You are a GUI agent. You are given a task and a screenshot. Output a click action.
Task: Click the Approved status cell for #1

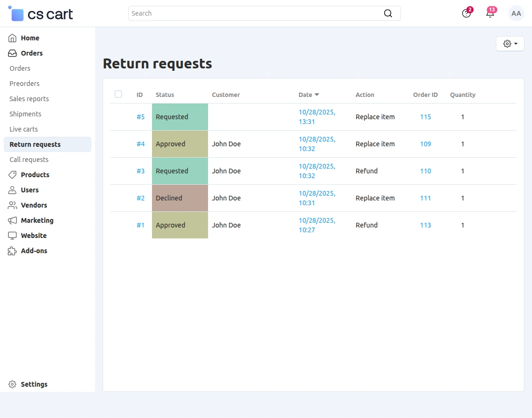tap(180, 225)
